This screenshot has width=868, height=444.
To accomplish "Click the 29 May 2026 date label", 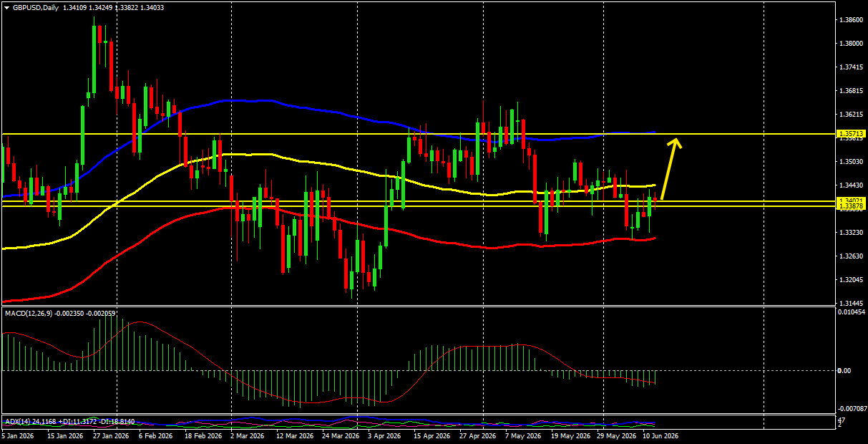I will coord(617,435).
